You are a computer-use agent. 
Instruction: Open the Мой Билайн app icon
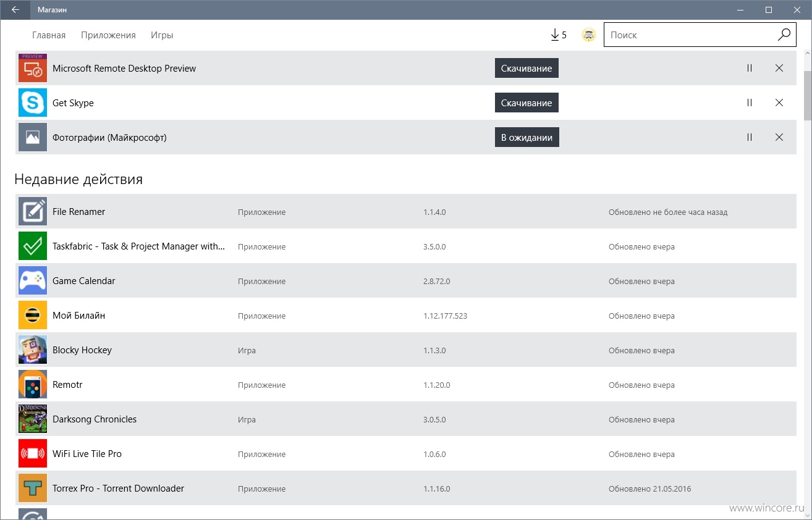click(33, 315)
